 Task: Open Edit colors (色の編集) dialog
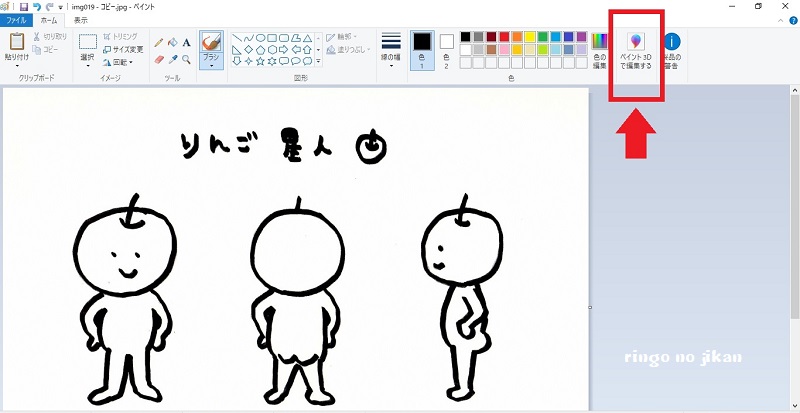599,51
